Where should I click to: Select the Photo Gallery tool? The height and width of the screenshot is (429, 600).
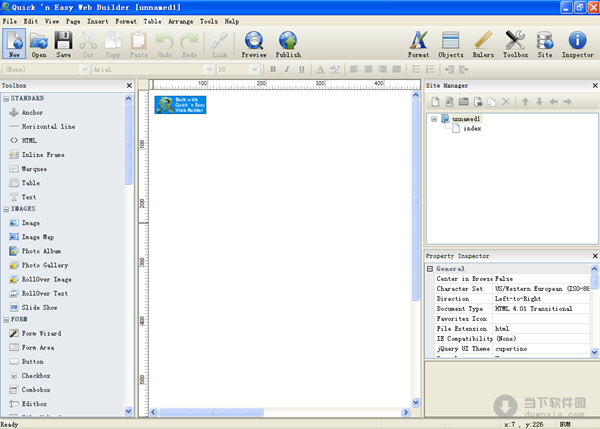[x=39, y=265]
